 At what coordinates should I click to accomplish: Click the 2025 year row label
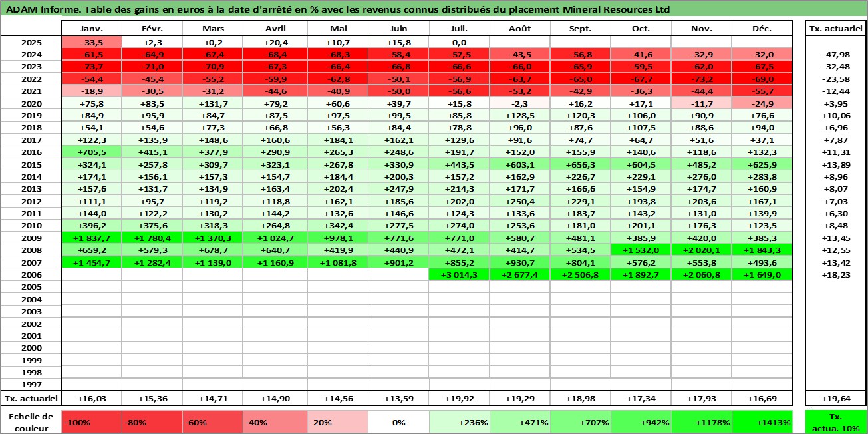31,43
